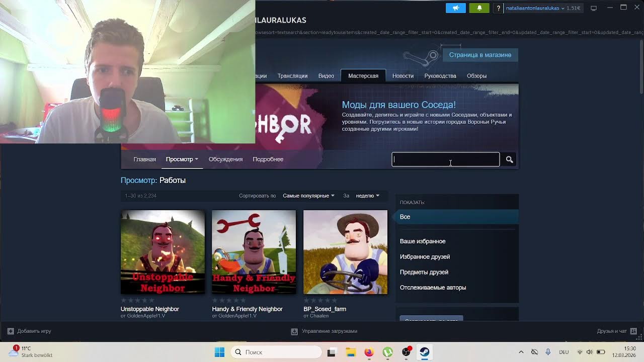Open Unstoppable Neighbor mod thumbnail
644x362 pixels.
163,252
